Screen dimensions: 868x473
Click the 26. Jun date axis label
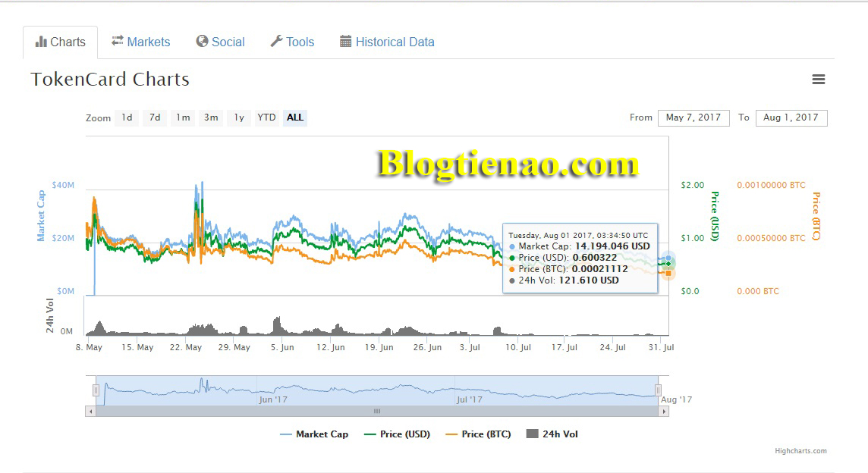click(x=427, y=347)
